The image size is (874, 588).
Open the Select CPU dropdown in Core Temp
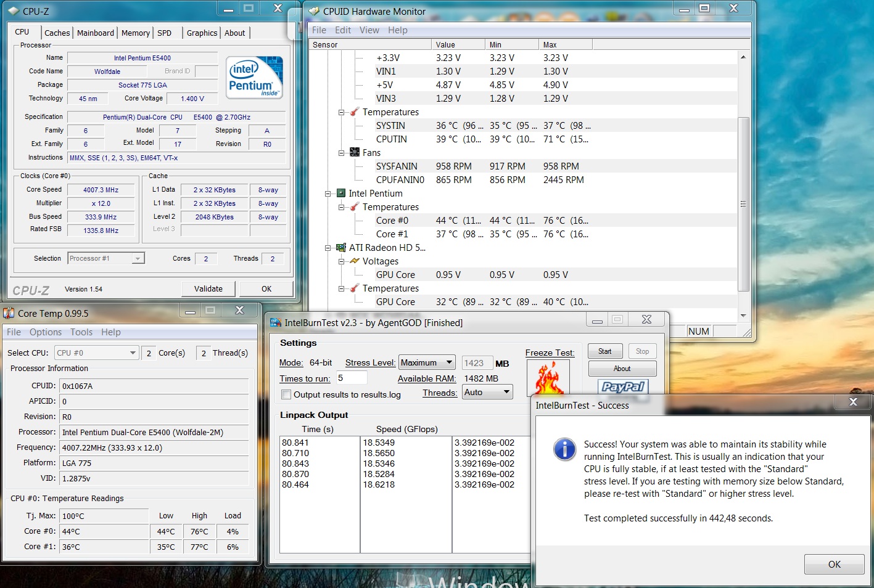coord(96,353)
